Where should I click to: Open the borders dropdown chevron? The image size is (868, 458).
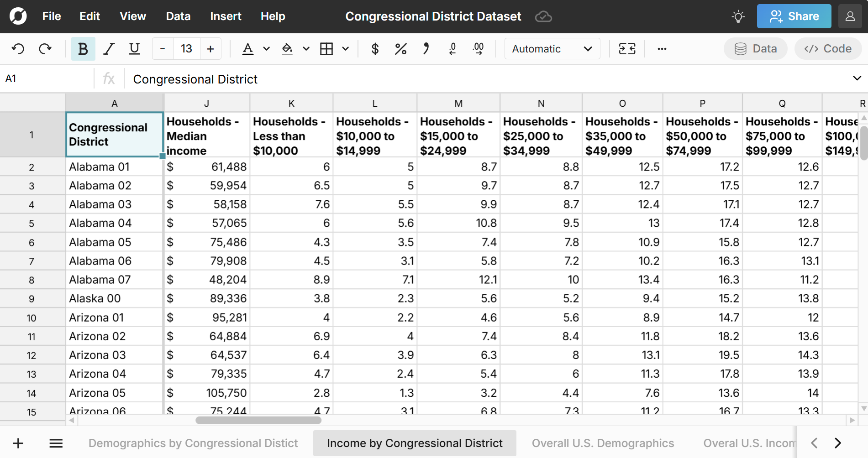click(346, 49)
